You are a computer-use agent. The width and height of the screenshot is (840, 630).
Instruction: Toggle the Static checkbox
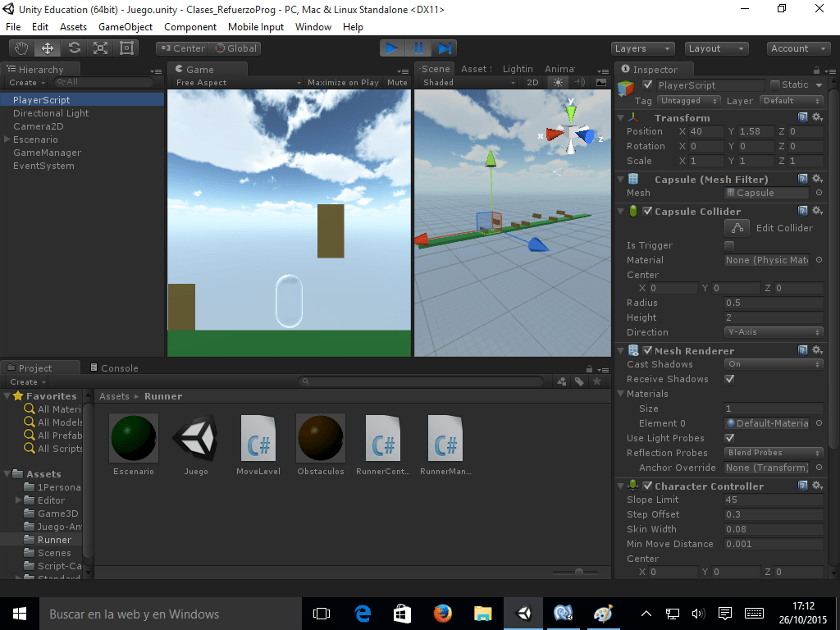click(774, 84)
